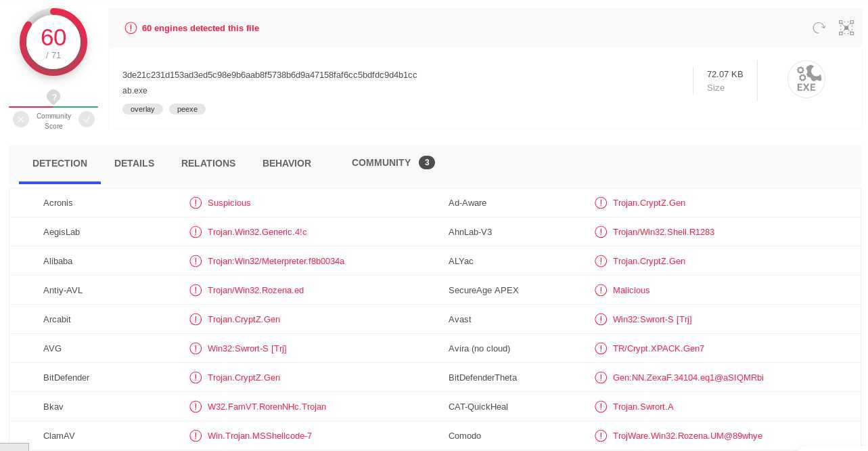Click the Trojan/Win32.Shell.R1283 detection
Viewport: 868px width, 451px height.
(664, 232)
